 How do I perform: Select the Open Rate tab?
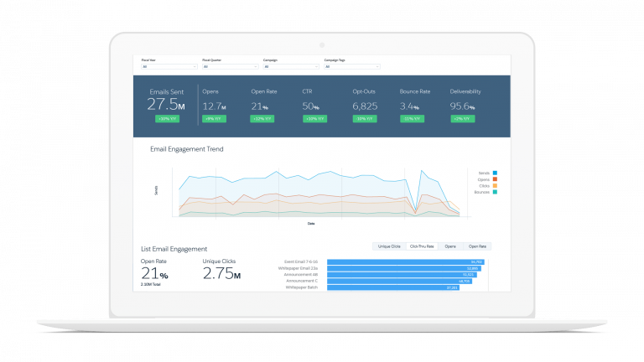[477, 246]
